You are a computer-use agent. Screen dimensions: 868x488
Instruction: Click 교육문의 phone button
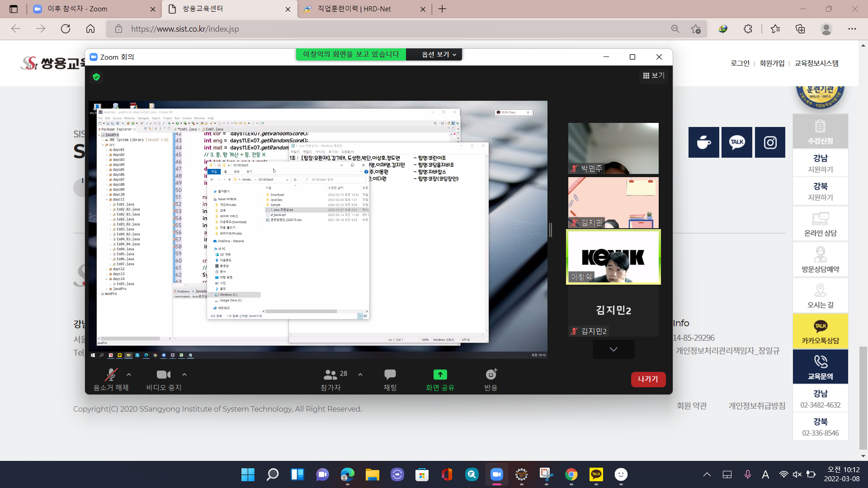pyautogui.click(x=821, y=367)
